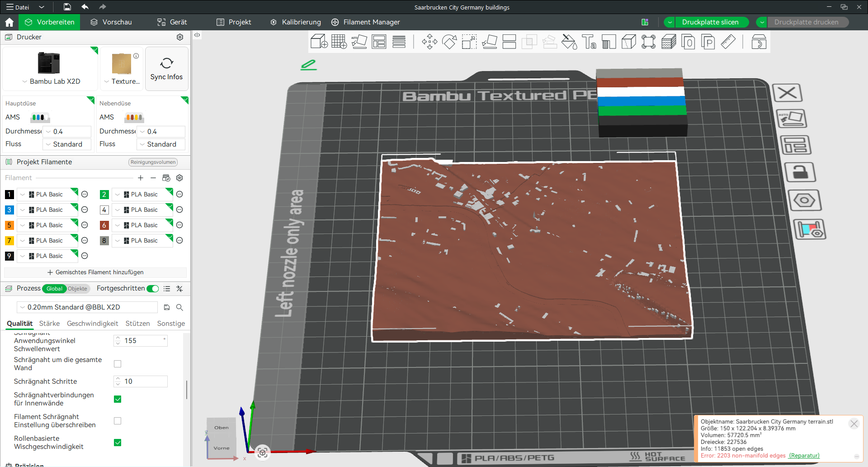Click the Reparatur link
The width and height of the screenshot is (868, 467).
pos(804,456)
